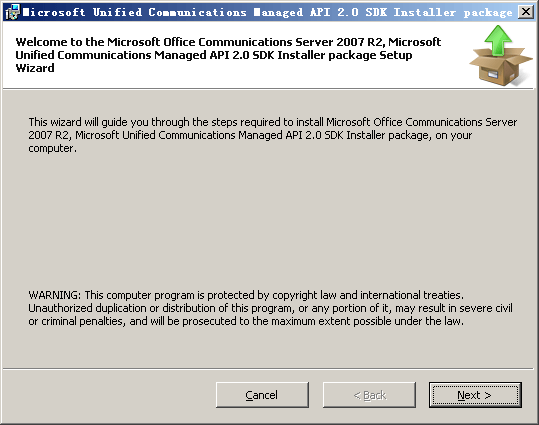Click the bold Welcome heading text

(x=228, y=55)
